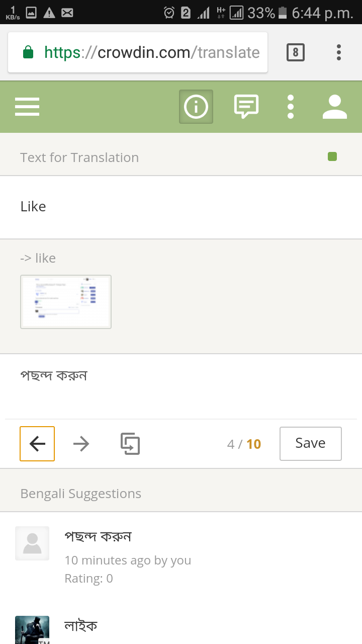Click the Save button
Screen dimensions: 362x644
click(311, 444)
